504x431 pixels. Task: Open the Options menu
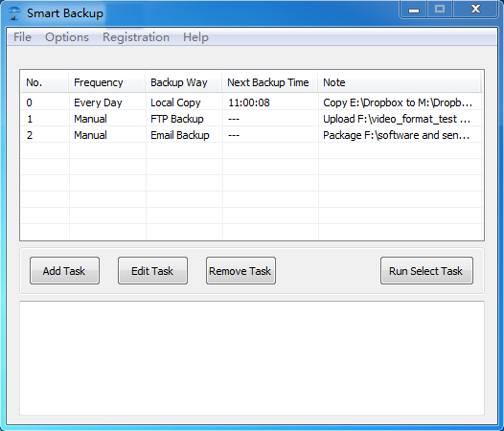[x=67, y=37]
